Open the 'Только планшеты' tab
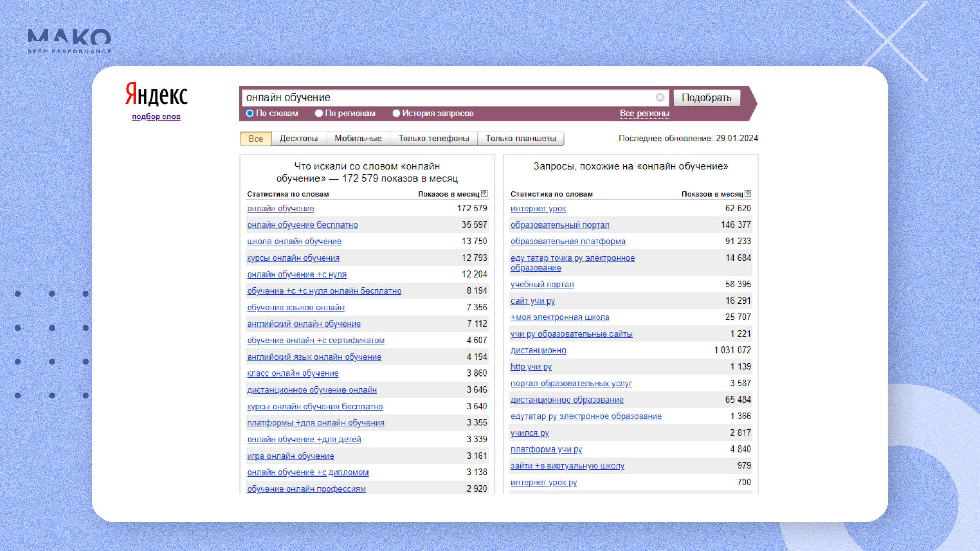This screenshot has height=551, width=980. click(x=521, y=139)
